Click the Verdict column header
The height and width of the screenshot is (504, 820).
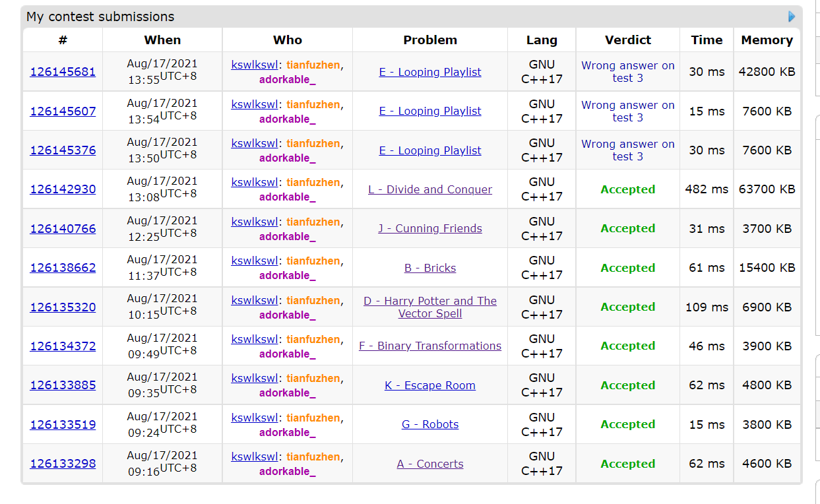pos(627,40)
